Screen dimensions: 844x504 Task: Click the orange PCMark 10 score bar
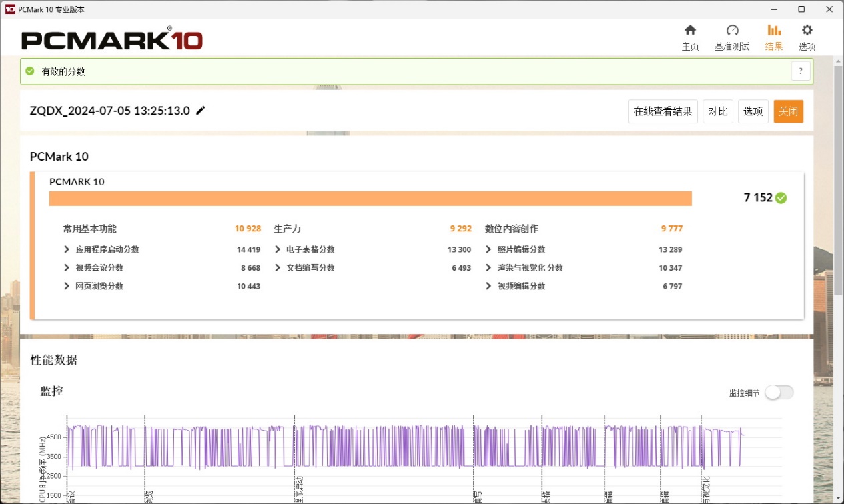(370, 199)
